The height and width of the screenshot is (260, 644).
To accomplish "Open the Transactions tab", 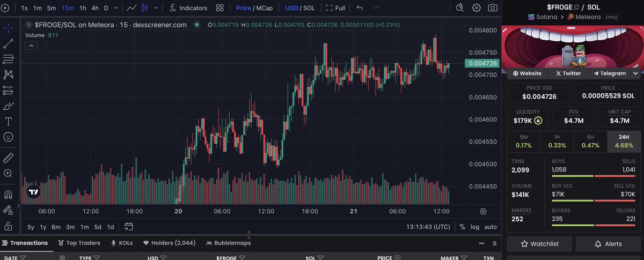I will 25,243.
